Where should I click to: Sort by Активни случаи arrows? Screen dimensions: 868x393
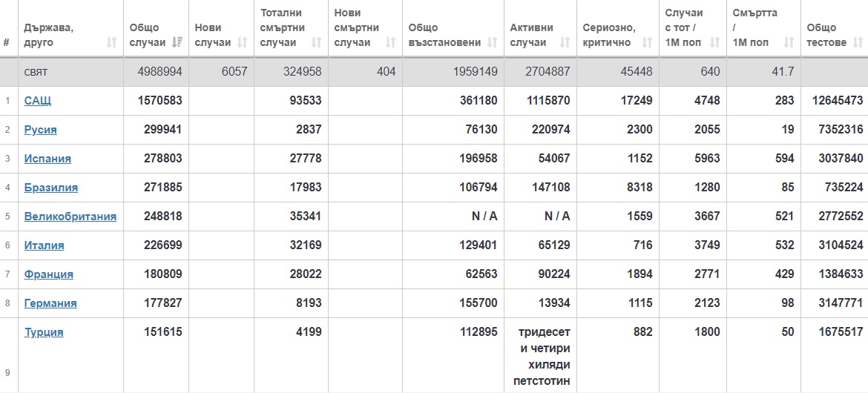tap(565, 42)
